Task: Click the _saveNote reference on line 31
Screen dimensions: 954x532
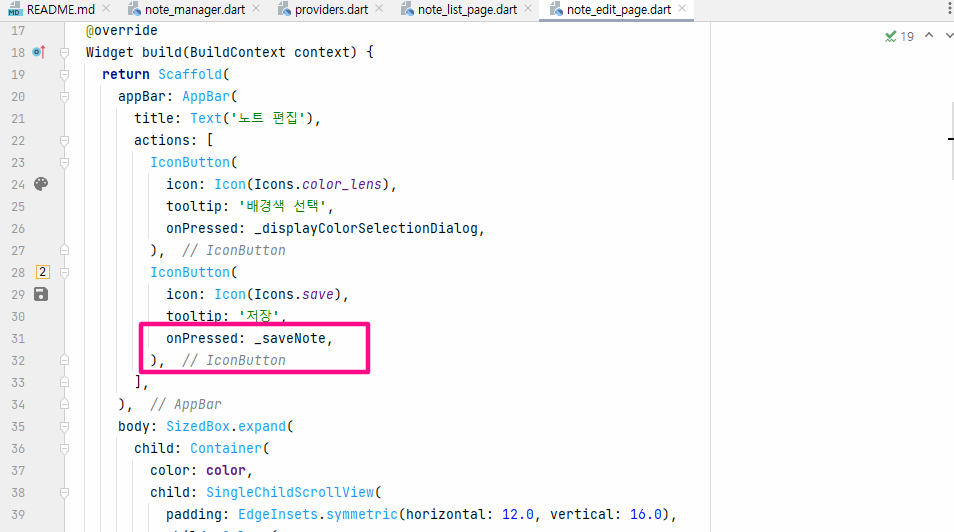Action: (290, 338)
